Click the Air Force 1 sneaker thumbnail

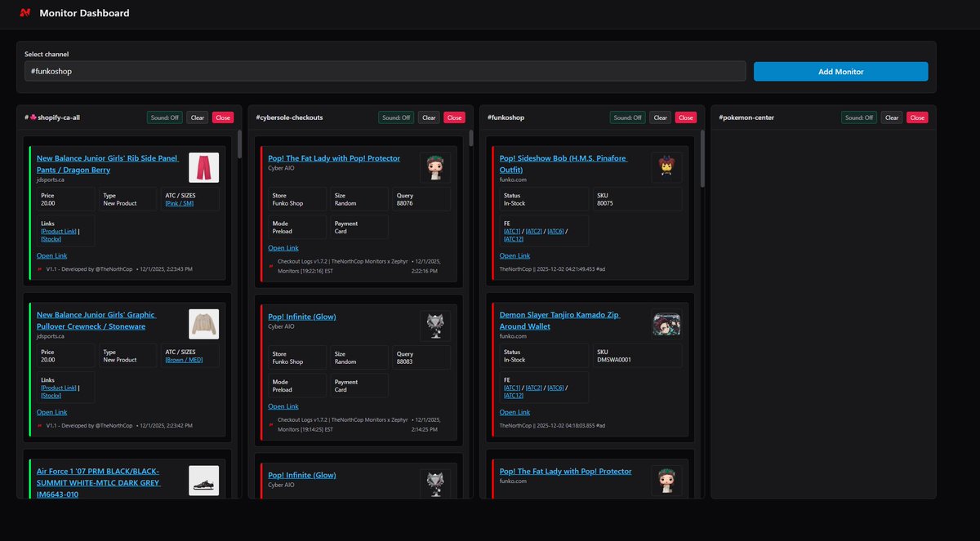(204, 481)
